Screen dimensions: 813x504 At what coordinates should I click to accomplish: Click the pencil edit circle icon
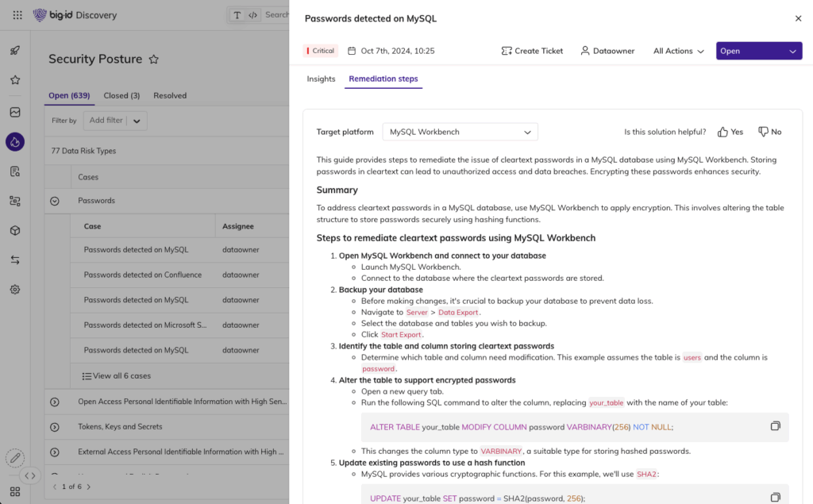15,458
